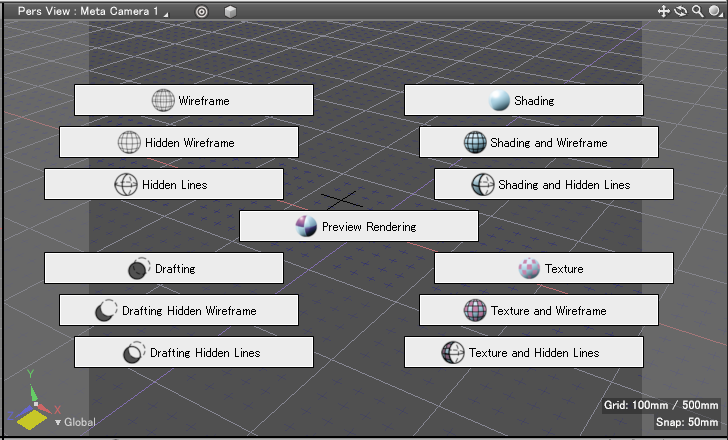Click the Preview Rendering button

point(359,226)
